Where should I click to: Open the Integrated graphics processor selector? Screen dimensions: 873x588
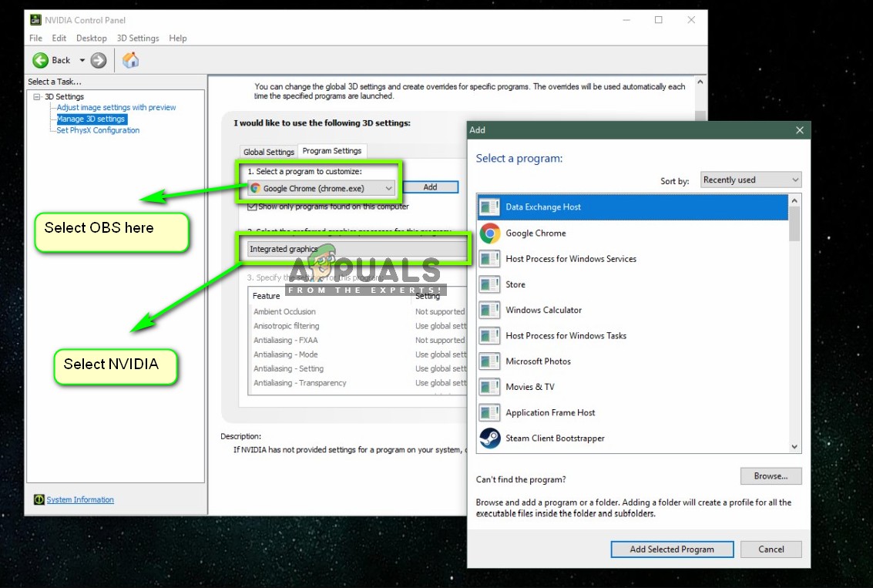pos(358,248)
